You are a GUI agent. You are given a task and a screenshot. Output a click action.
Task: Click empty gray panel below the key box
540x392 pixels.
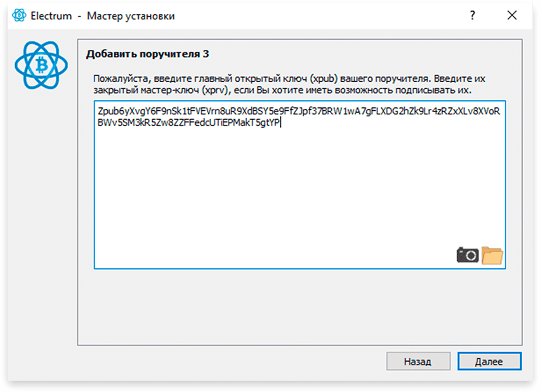(300, 307)
